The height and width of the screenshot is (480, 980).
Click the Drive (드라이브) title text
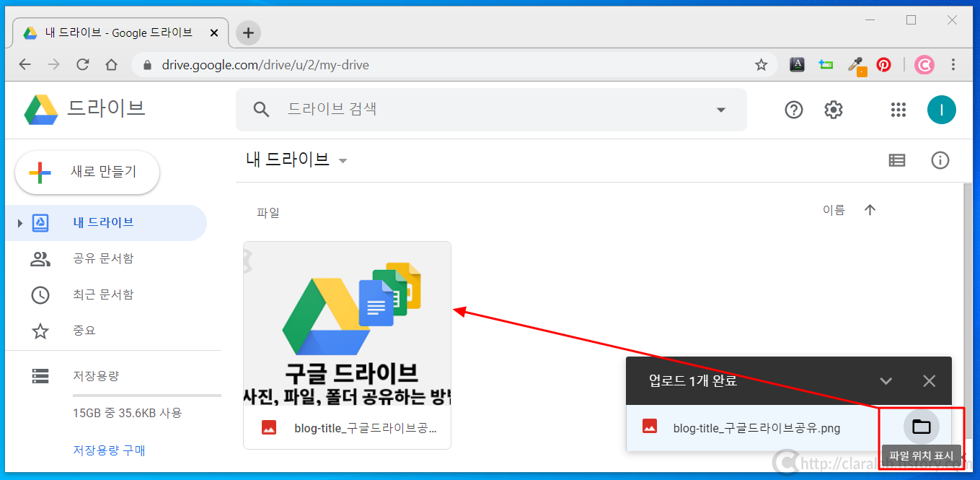coord(106,108)
